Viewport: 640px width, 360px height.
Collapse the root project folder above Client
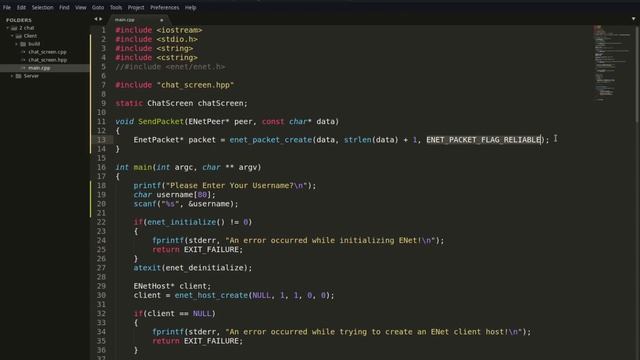[8, 28]
